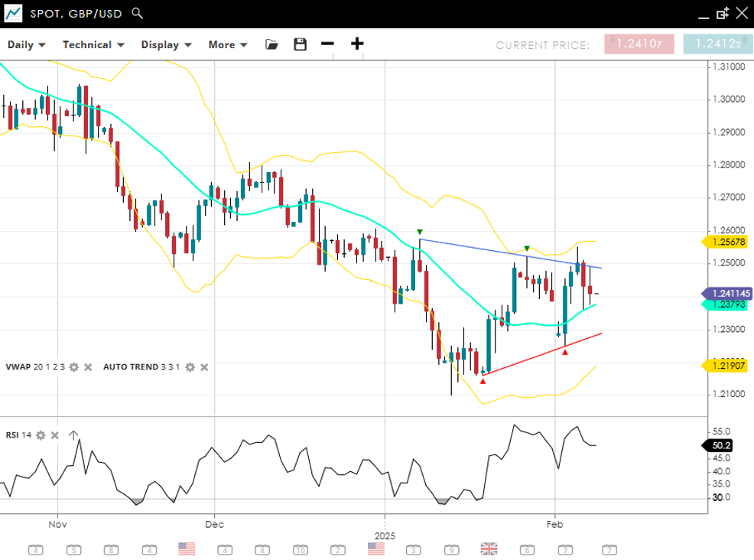Expand the Daily timeframe dropdown
Screen dimensions: 754x560
click(27, 44)
